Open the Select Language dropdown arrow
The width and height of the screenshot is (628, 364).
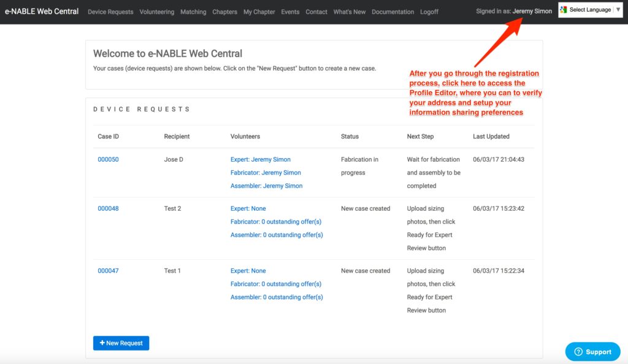[618, 10]
